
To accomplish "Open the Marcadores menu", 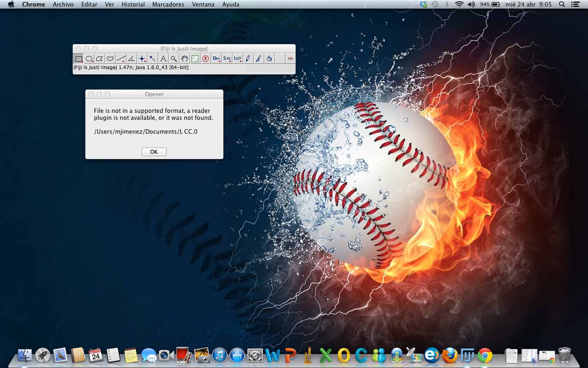I will tap(168, 4).
